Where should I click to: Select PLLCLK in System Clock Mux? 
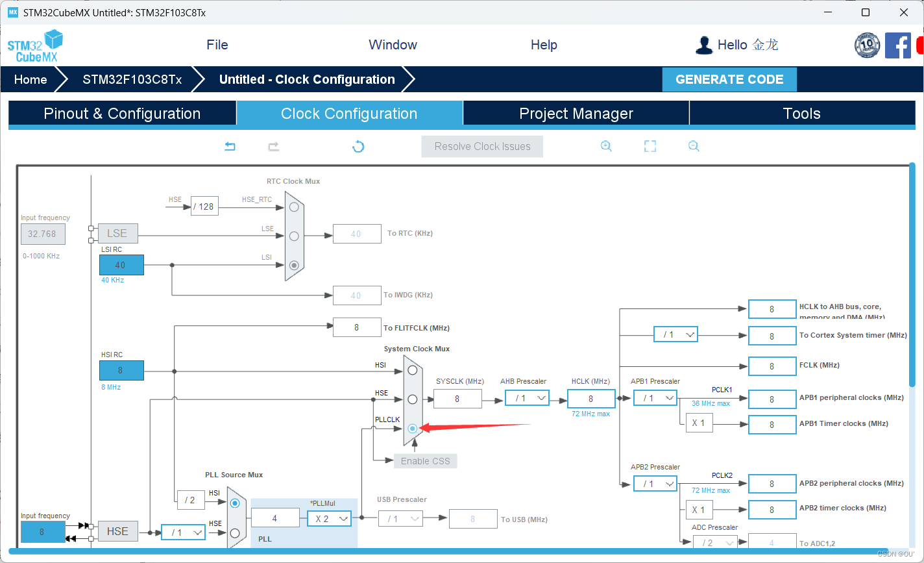coord(412,429)
